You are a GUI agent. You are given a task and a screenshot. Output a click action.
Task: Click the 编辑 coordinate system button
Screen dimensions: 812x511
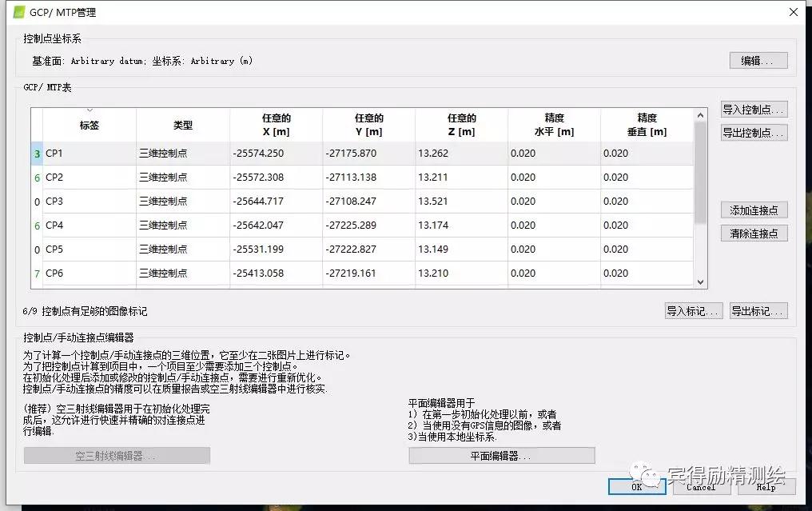coord(758,61)
